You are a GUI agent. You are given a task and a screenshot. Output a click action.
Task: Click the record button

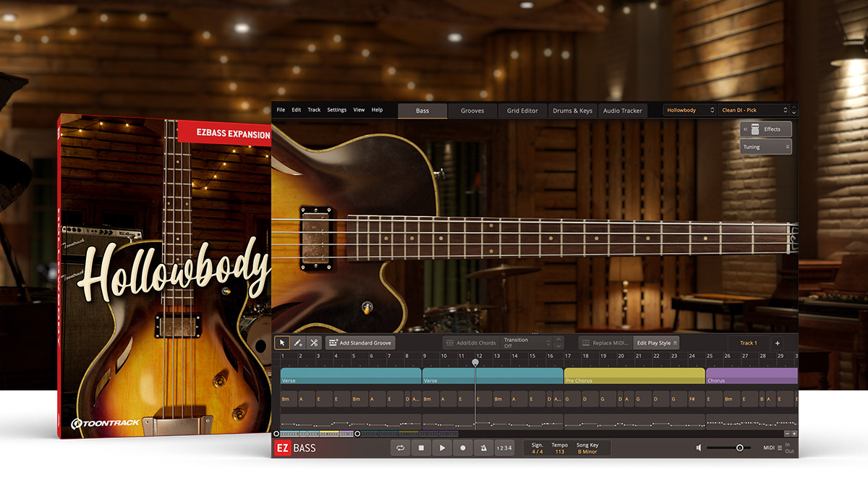[x=463, y=448]
